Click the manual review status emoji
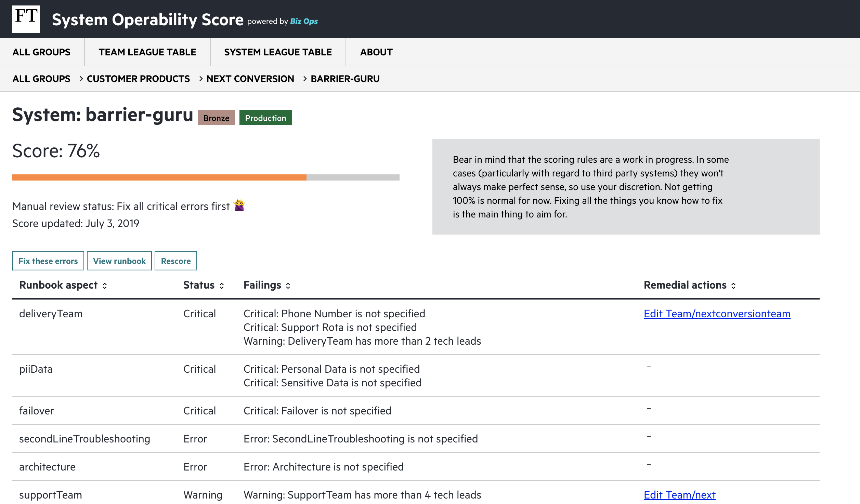The height and width of the screenshot is (504, 860). [239, 205]
